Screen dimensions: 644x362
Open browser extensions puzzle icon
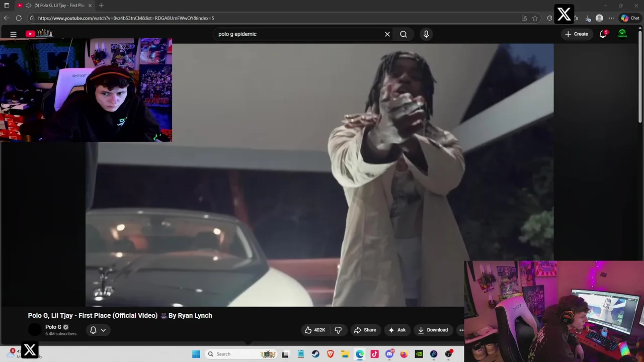click(x=549, y=18)
